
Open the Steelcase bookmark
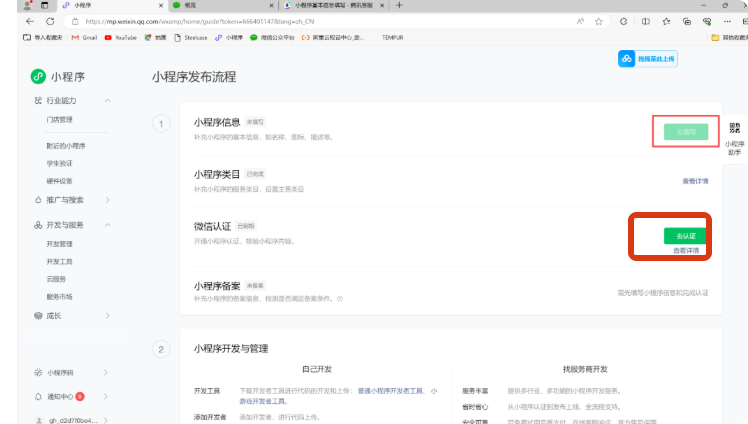[x=191, y=37]
